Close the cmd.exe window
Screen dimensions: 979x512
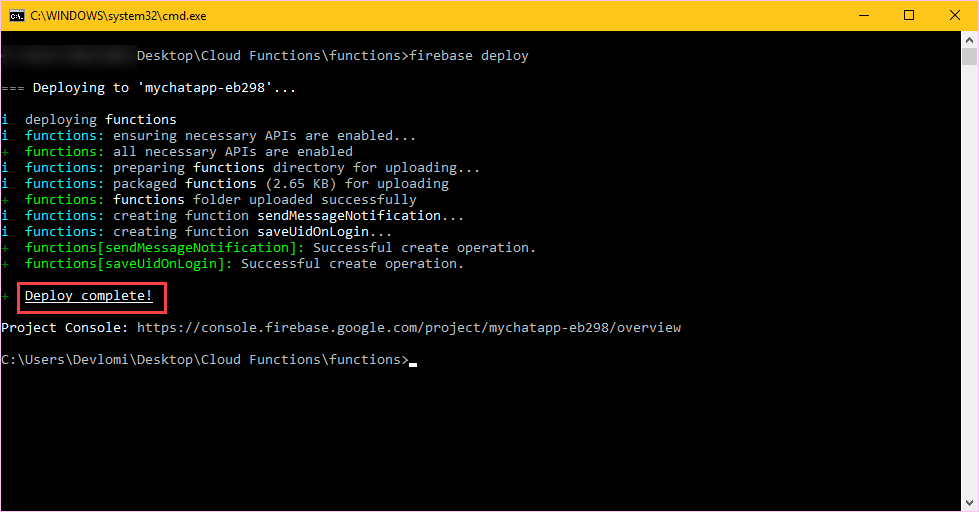(955, 16)
